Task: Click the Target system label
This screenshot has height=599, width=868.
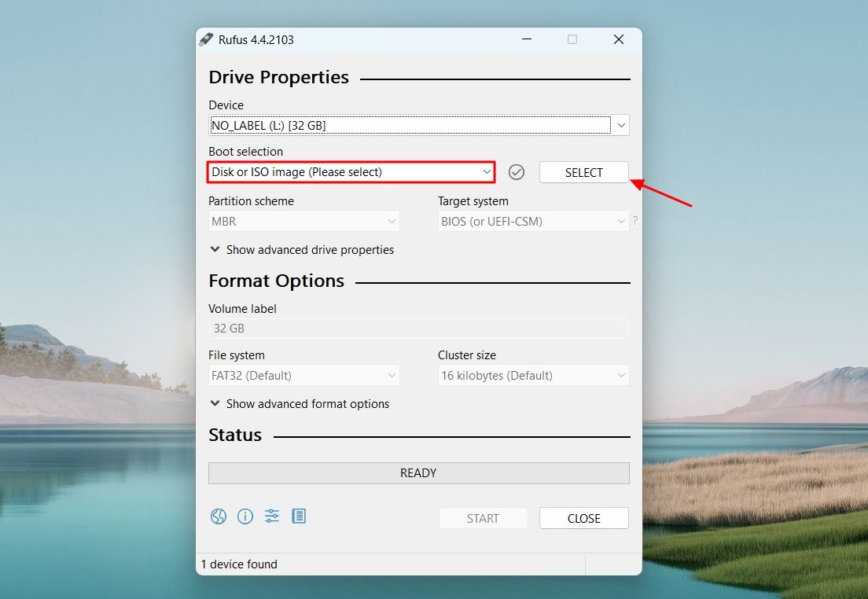Action: click(x=473, y=201)
